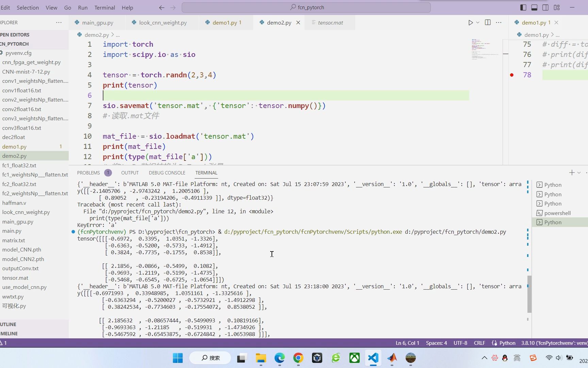Image resolution: width=588 pixels, height=368 pixels.
Task: Customize editor layout
Action: (557, 7)
